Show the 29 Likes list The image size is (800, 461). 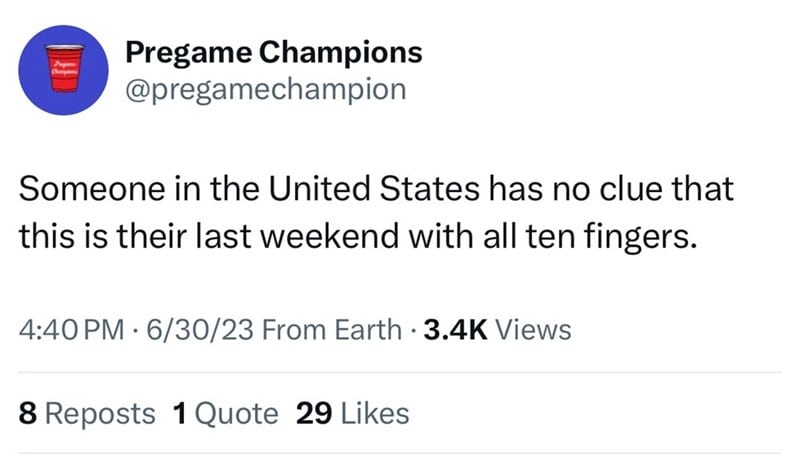pyautogui.click(x=353, y=413)
